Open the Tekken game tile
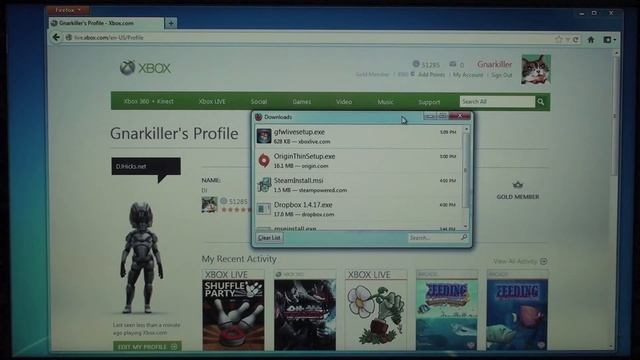640x360 pixels. pos(305,310)
